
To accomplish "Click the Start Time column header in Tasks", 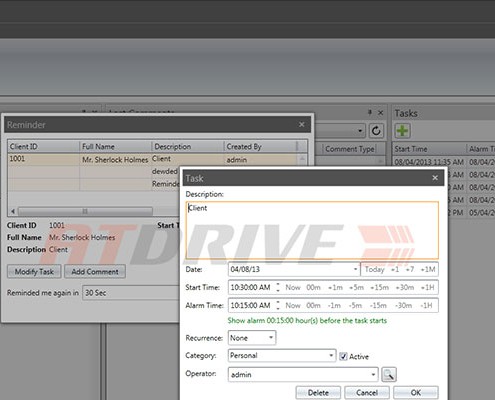I will tap(429, 149).
